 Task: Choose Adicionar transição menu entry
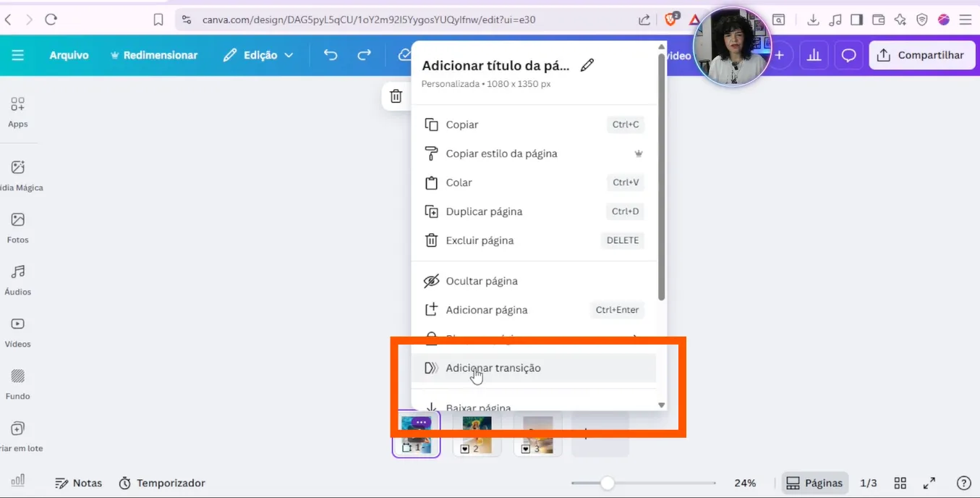tap(493, 368)
